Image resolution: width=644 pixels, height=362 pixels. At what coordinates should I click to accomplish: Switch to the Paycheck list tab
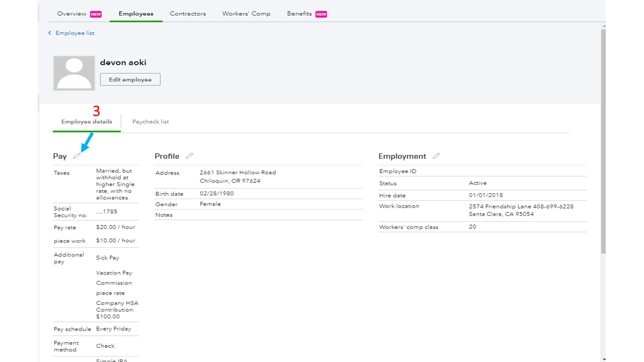(x=150, y=121)
